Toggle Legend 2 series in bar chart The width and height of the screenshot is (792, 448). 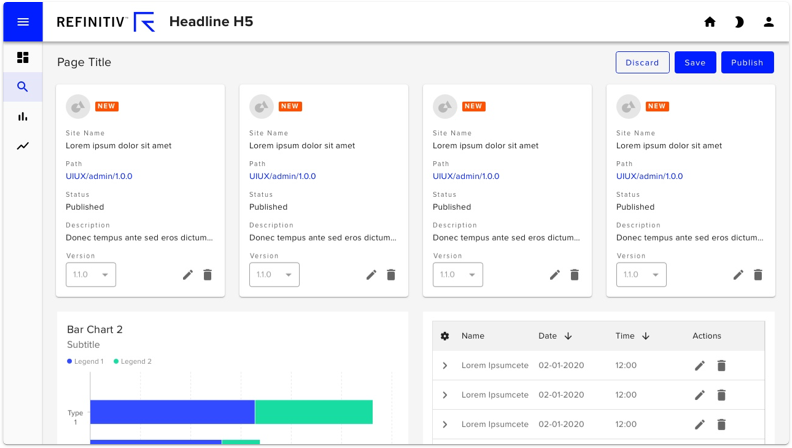coord(132,361)
